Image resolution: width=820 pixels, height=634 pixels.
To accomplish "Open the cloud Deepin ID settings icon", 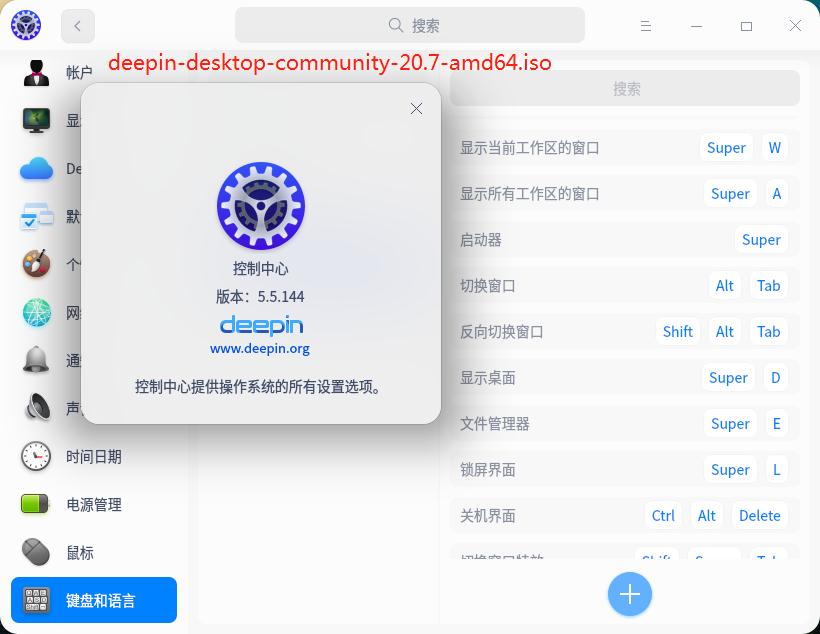I will coord(36,168).
